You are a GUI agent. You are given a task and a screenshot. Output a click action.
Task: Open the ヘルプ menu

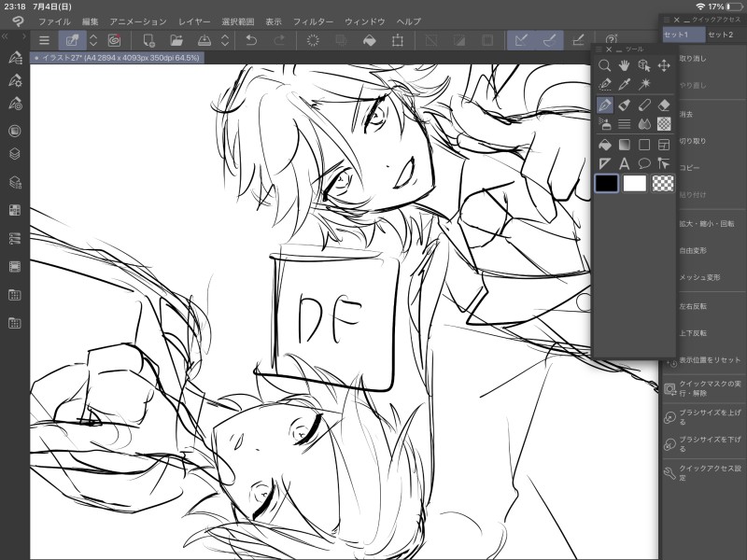(x=409, y=21)
